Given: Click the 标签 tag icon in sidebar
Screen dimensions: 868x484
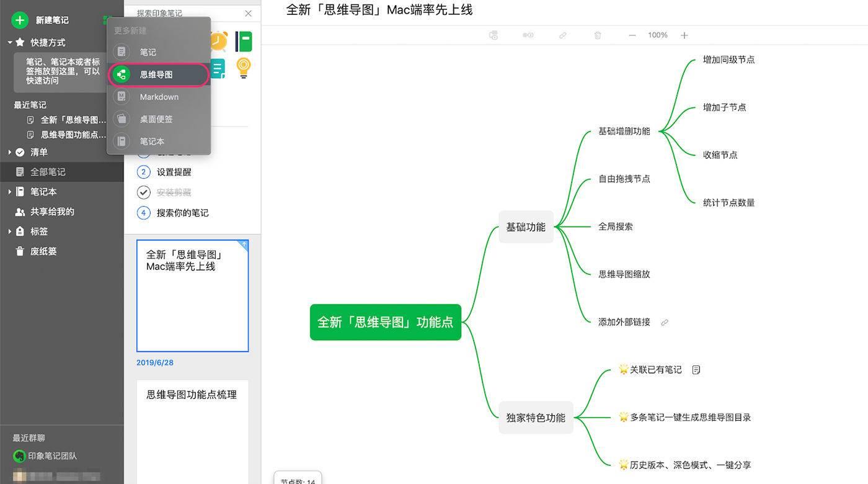Looking at the screenshot, I should [x=20, y=231].
